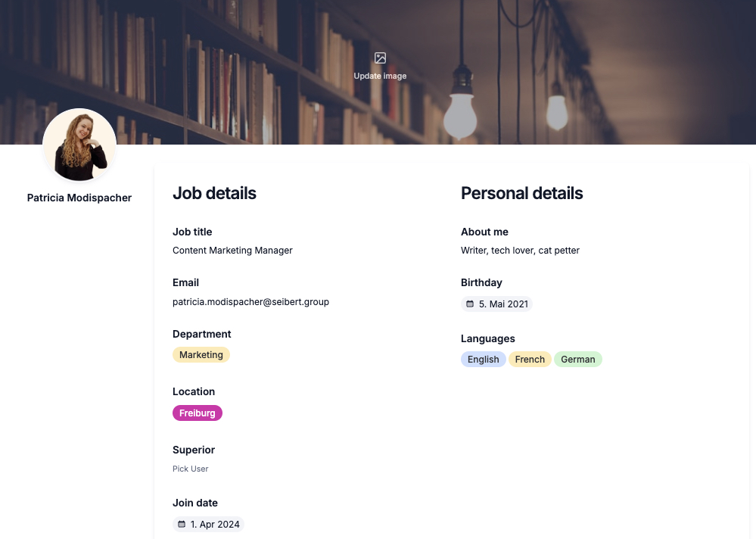Click the Join date calendar icon
Screen dimensions: 756x539
coord(182,524)
